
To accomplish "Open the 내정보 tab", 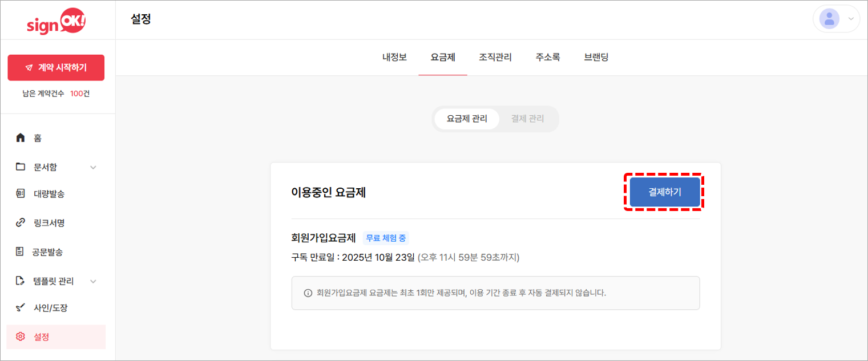I will 394,57.
